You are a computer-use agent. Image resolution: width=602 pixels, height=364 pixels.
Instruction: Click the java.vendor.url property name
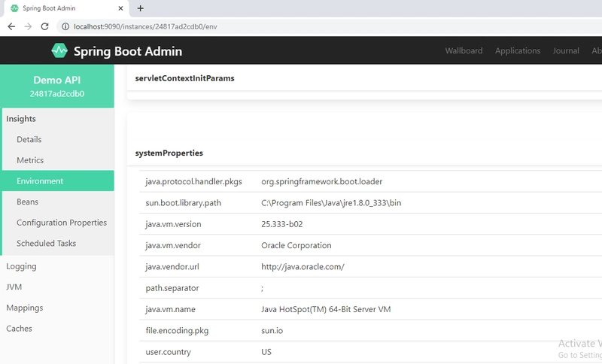click(172, 266)
